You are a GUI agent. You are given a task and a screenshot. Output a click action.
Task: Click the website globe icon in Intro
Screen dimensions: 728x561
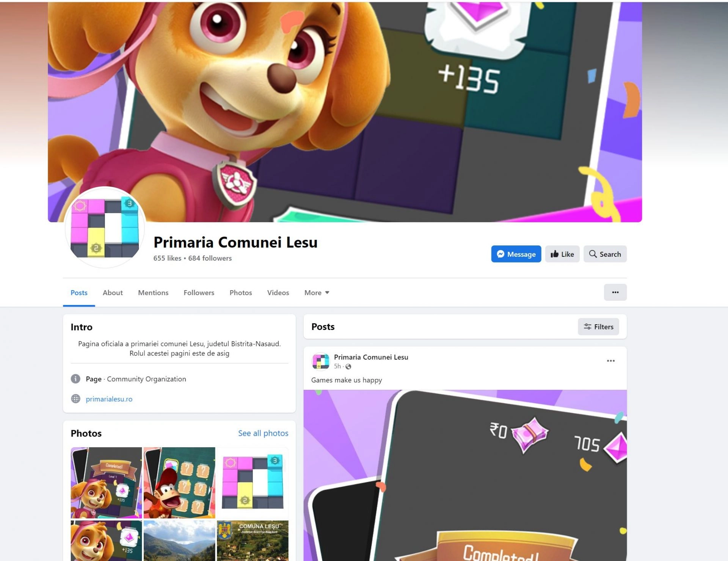(x=75, y=399)
